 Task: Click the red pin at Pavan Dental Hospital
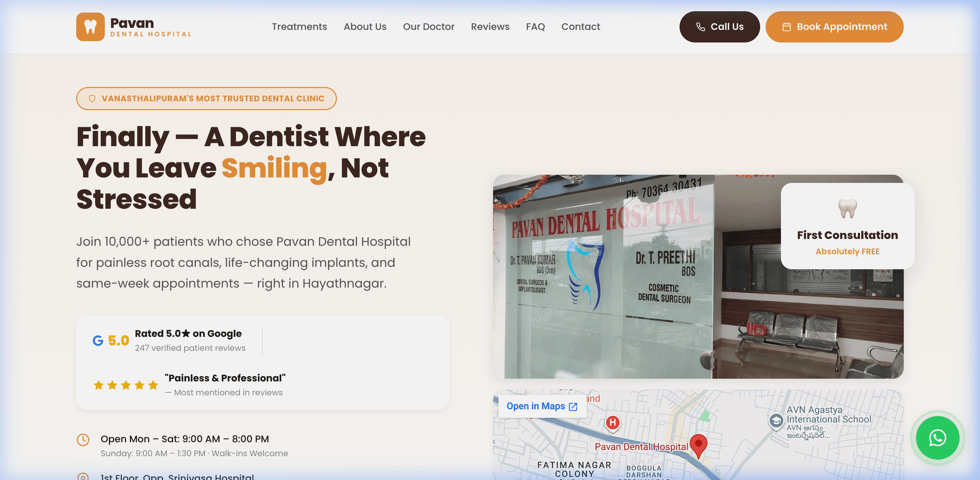(x=699, y=445)
